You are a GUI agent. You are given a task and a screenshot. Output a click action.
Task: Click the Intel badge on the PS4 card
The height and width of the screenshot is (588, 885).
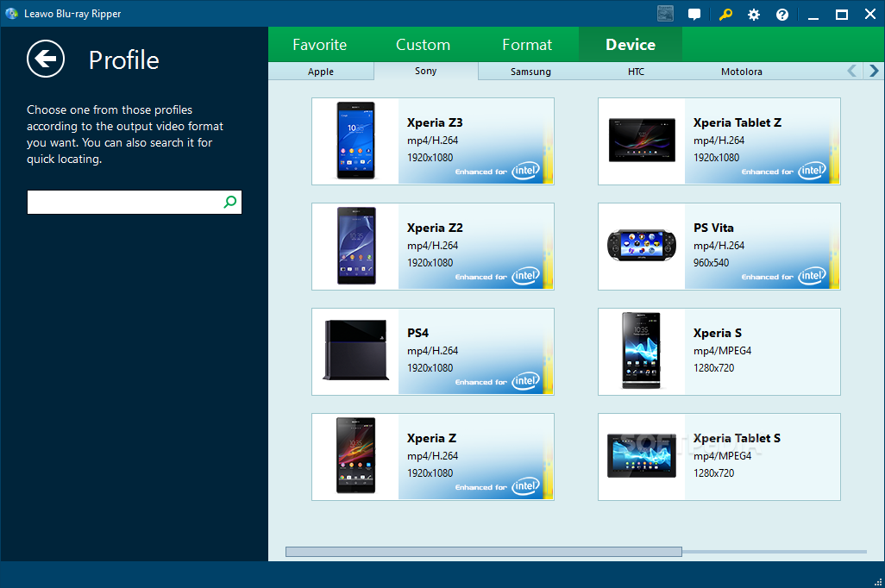point(525,381)
